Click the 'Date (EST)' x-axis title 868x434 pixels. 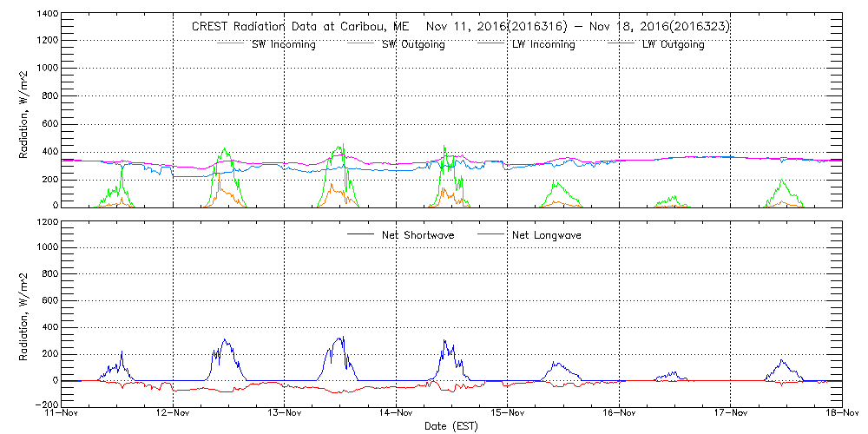[x=453, y=425]
